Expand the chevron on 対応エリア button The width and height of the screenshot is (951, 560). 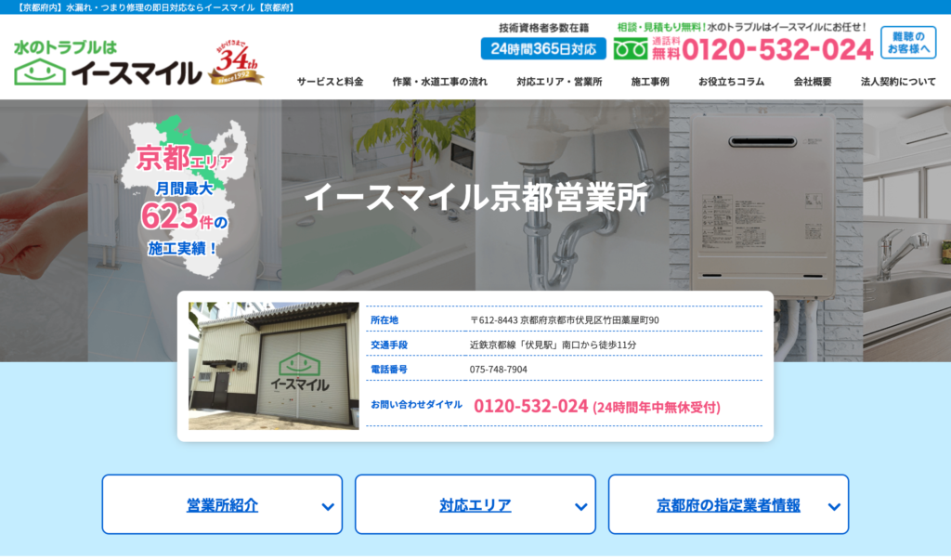pos(581,507)
